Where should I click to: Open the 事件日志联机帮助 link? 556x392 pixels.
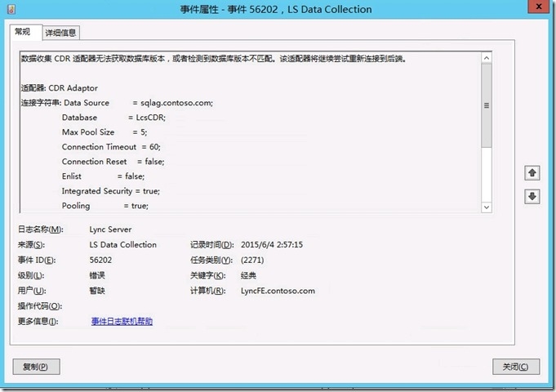(x=122, y=322)
